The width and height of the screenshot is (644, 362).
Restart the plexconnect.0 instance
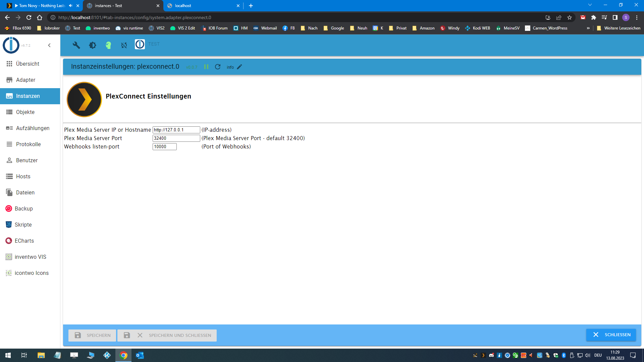coord(218,67)
